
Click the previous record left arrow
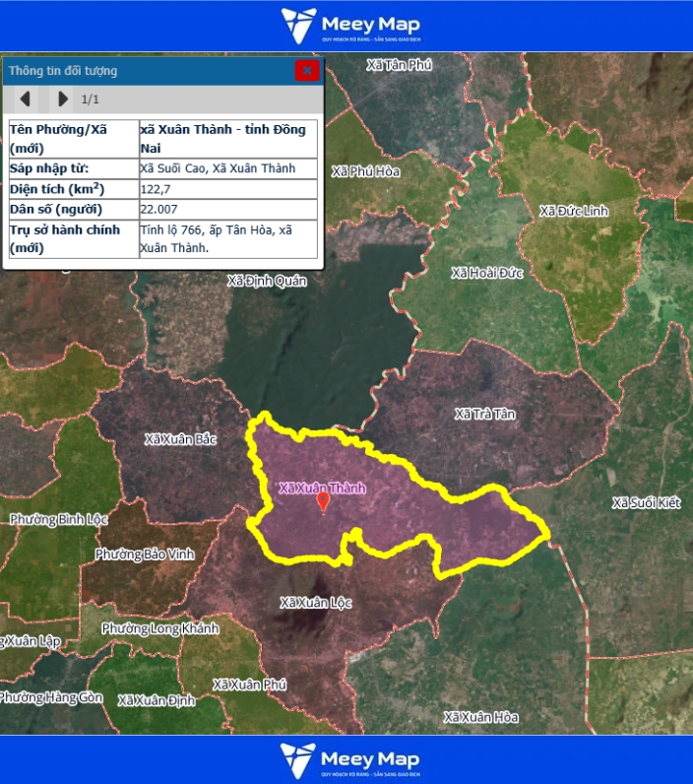click(26, 98)
